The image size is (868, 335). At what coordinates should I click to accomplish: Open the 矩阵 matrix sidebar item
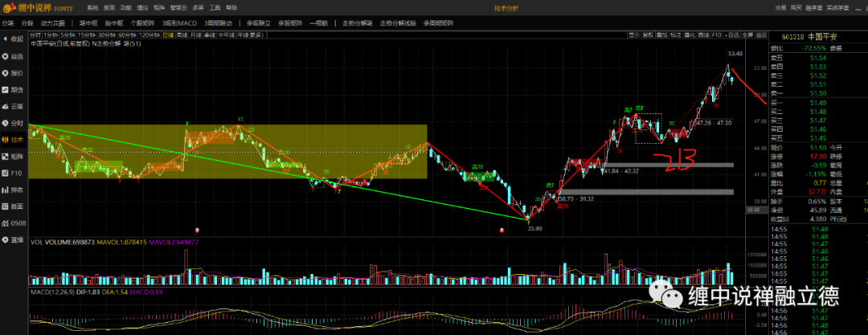click(14, 156)
